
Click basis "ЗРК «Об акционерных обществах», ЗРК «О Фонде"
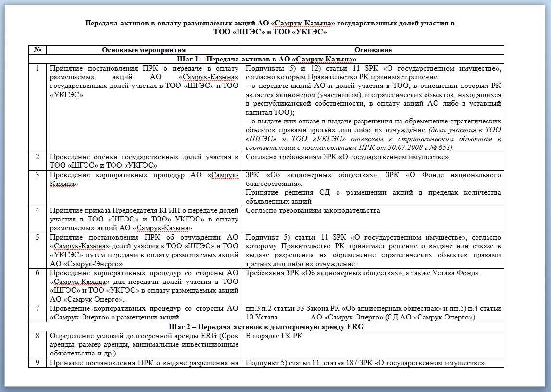point(373,188)
